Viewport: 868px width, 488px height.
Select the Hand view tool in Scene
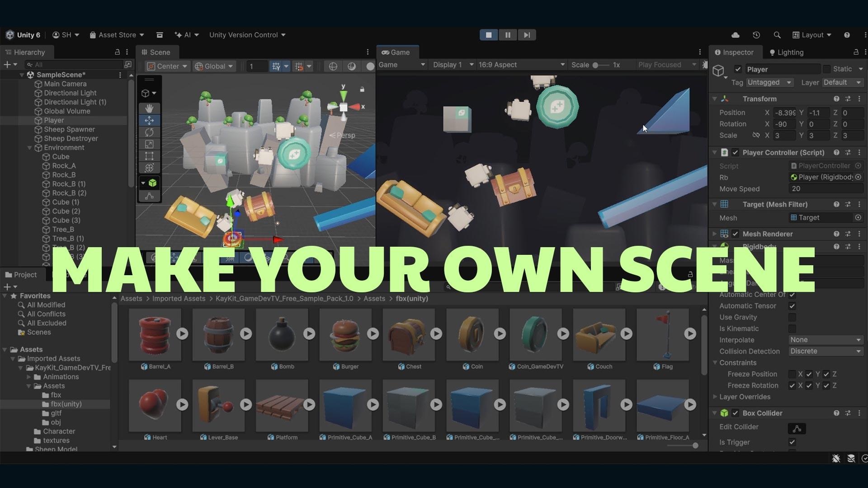(x=149, y=108)
